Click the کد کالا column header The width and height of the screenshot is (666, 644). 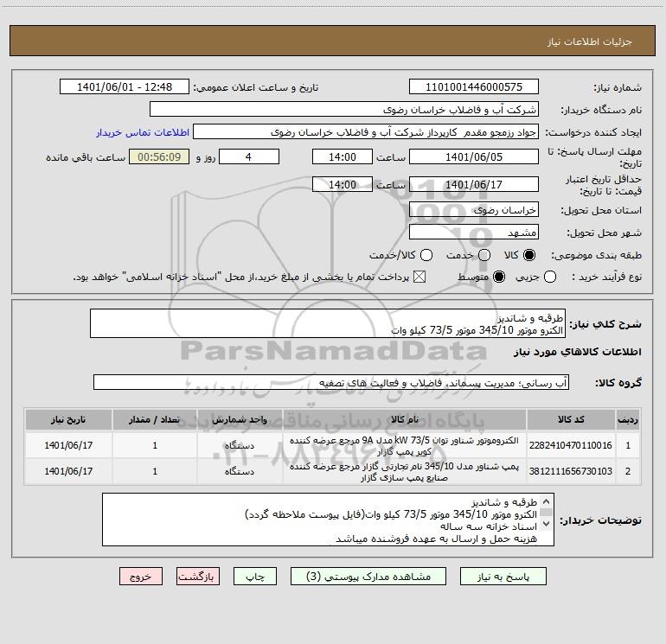pyautogui.click(x=571, y=420)
